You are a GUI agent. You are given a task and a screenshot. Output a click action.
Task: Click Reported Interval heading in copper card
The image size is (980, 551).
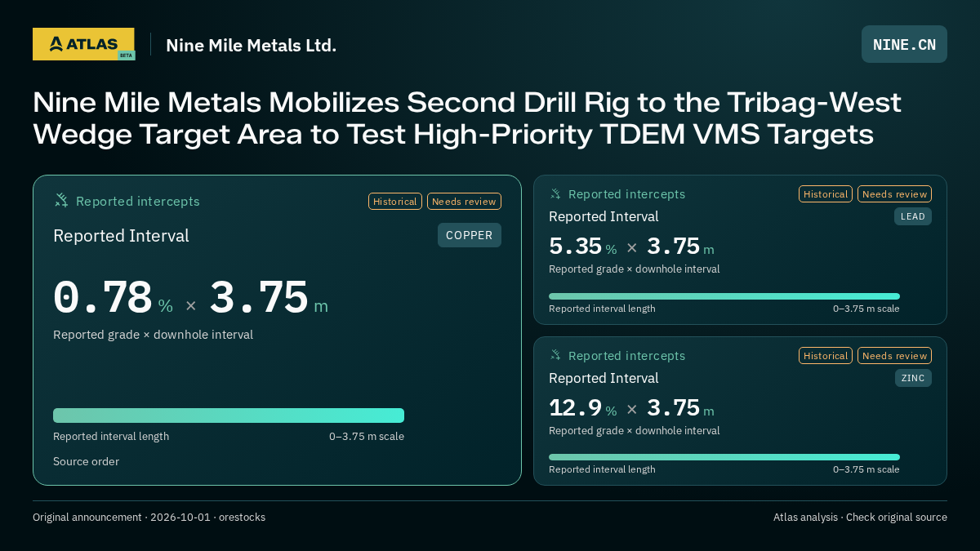click(x=121, y=236)
